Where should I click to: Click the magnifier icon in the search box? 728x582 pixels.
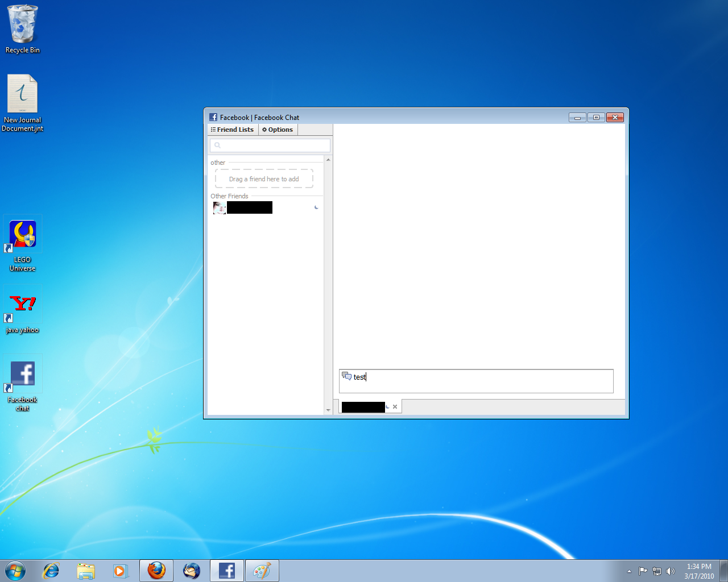point(217,145)
